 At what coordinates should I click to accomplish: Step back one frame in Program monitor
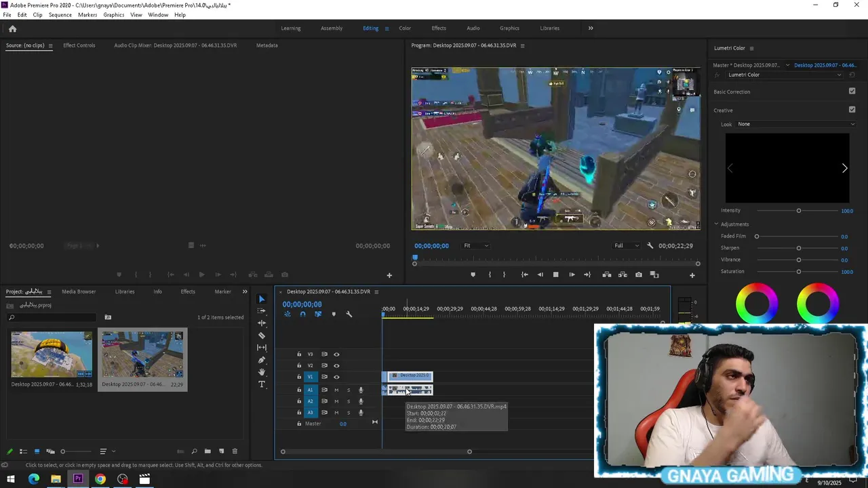pos(540,274)
